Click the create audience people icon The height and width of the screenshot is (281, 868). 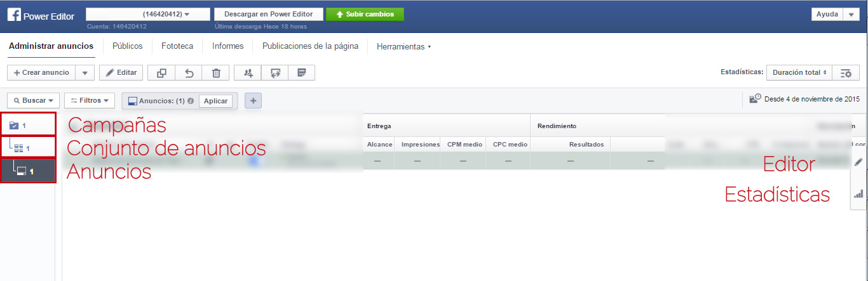[x=248, y=73]
